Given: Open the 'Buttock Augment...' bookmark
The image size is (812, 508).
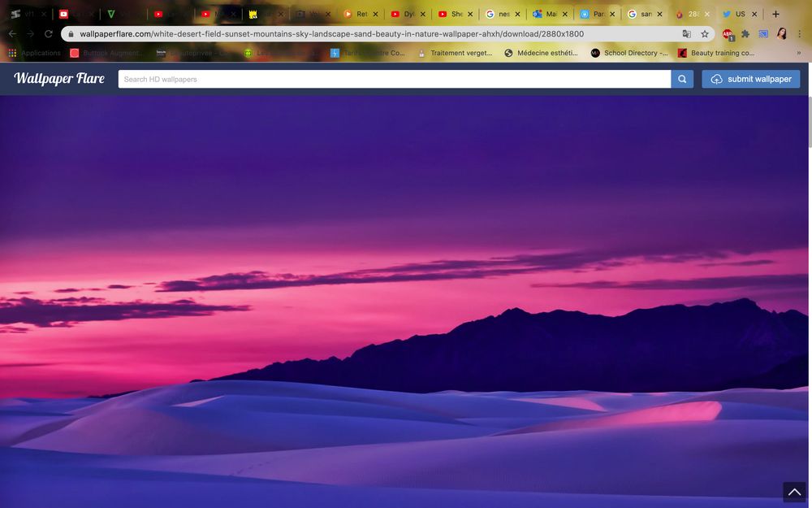Looking at the screenshot, I should point(106,53).
